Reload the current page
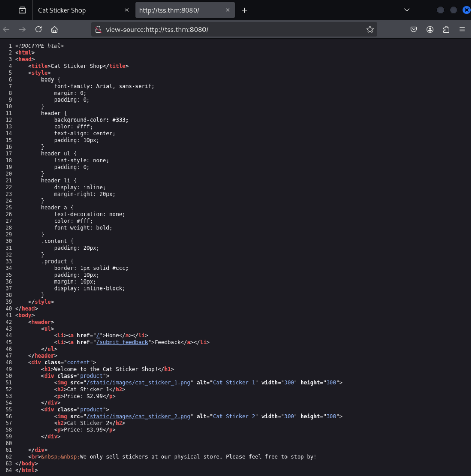 point(39,30)
